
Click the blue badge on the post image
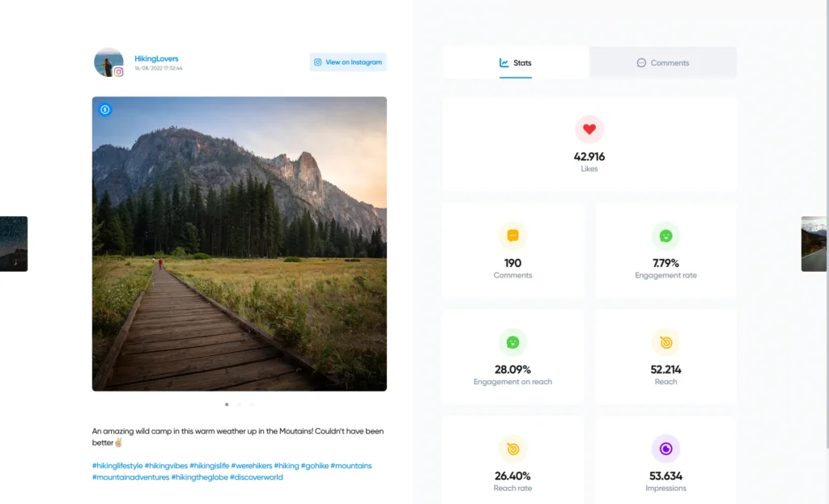coord(104,110)
